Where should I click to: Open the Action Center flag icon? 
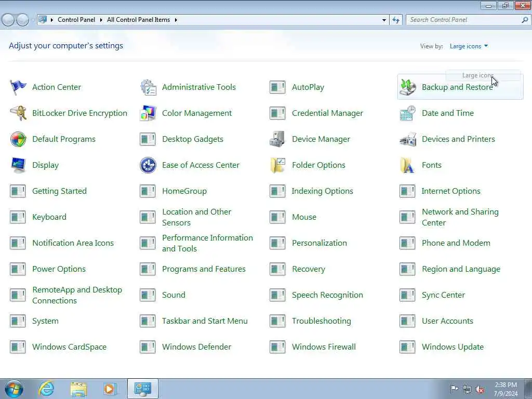(18, 87)
